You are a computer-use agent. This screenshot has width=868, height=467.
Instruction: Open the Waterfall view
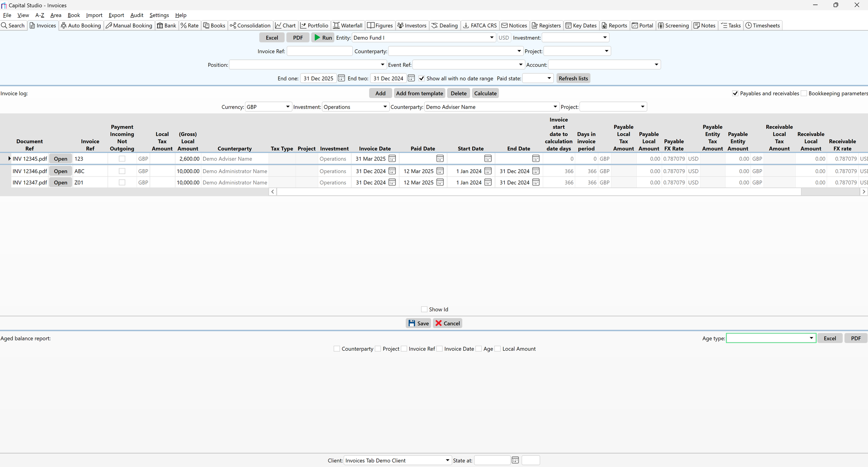[x=347, y=25]
